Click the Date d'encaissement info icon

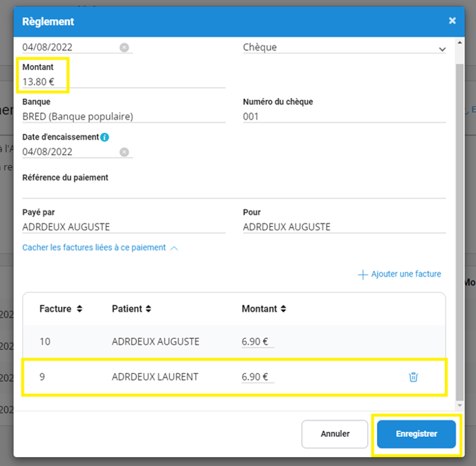tap(104, 137)
